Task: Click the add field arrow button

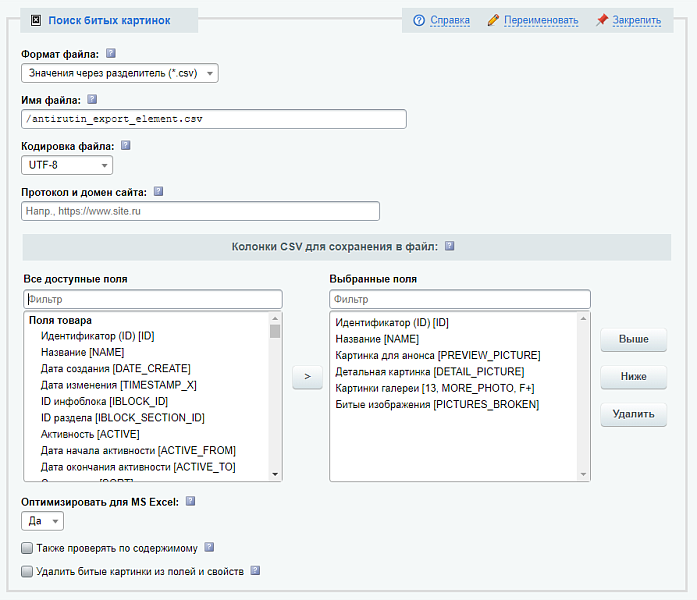Action: pyautogui.click(x=305, y=377)
